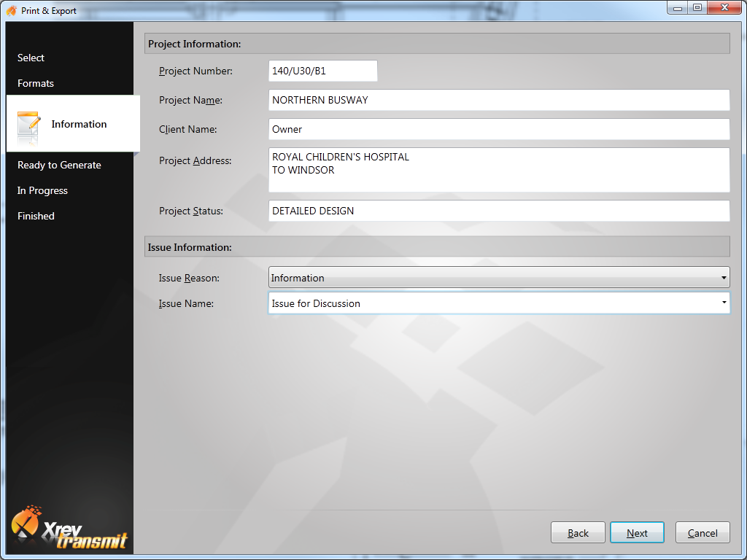747x560 pixels.
Task: Click the Project Address label
Action: (196, 160)
